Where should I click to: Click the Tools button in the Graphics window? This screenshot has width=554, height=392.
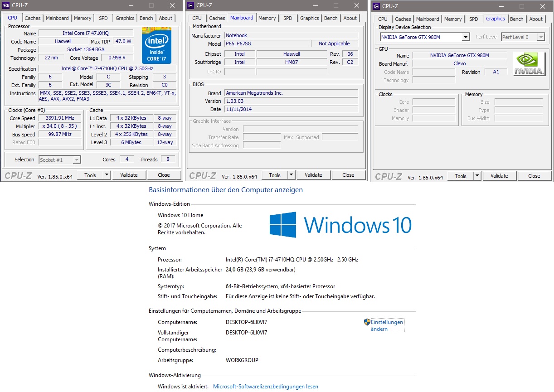coord(461,176)
